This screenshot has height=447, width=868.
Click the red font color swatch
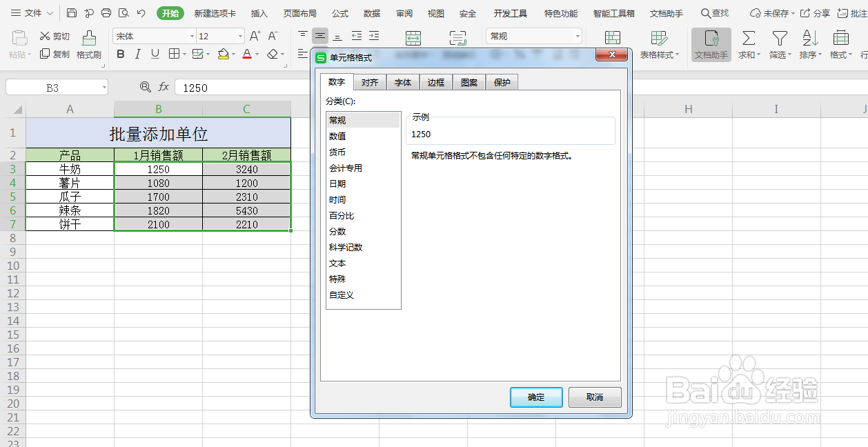246,53
